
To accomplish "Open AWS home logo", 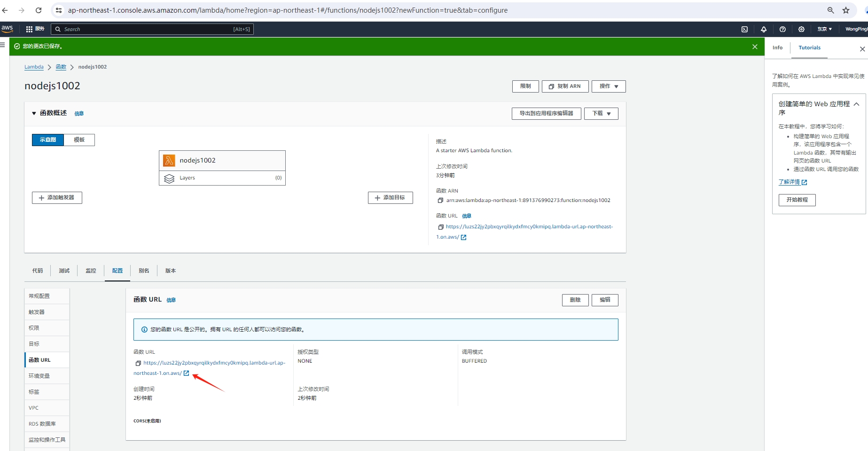I will click(x=7, y=29).
